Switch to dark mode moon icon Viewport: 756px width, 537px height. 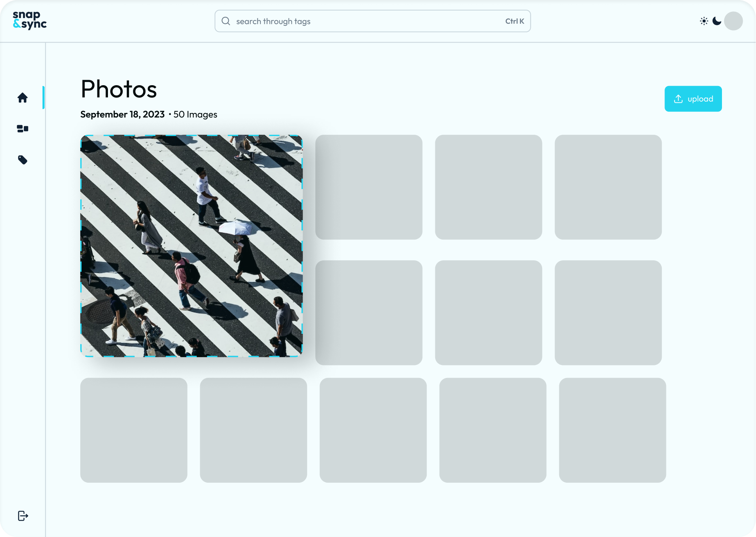click(717, 21)
